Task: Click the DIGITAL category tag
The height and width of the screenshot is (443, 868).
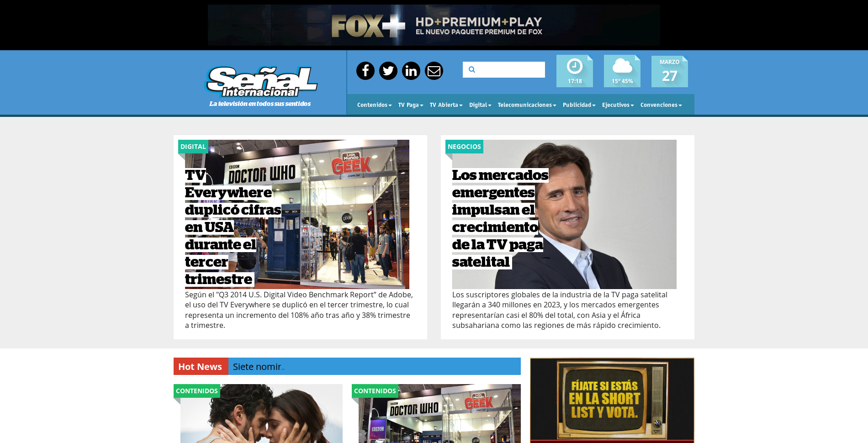Action: point(193,147)
